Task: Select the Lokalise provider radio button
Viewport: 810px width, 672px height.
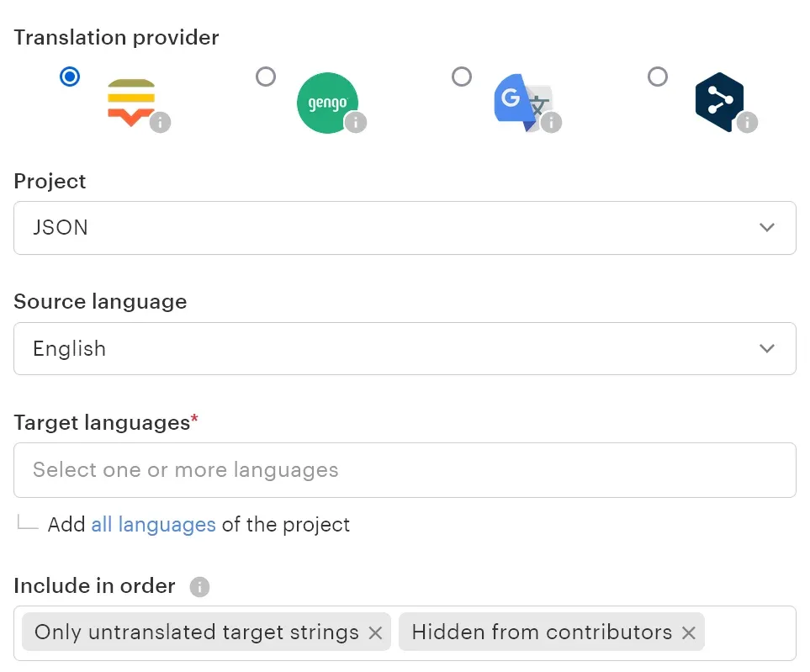Action: [x=71, y=77]
